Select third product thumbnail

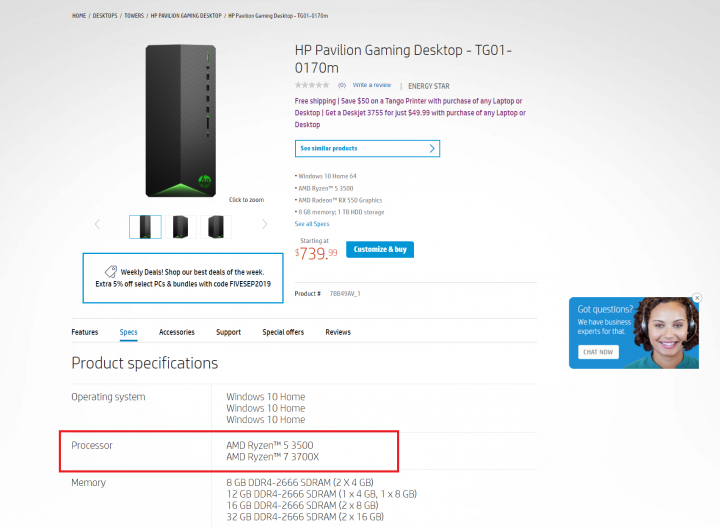[216, 227]
